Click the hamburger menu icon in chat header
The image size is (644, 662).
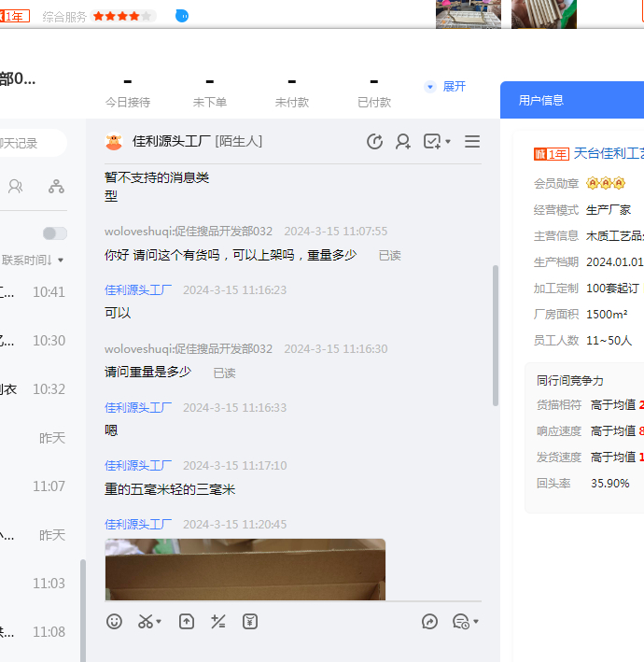472,141
